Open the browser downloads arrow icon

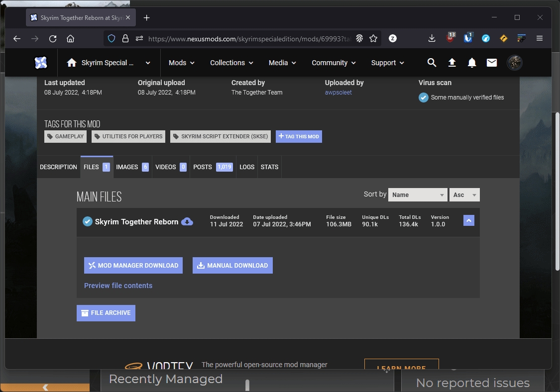pyautogui.click(x=432, y=38)
